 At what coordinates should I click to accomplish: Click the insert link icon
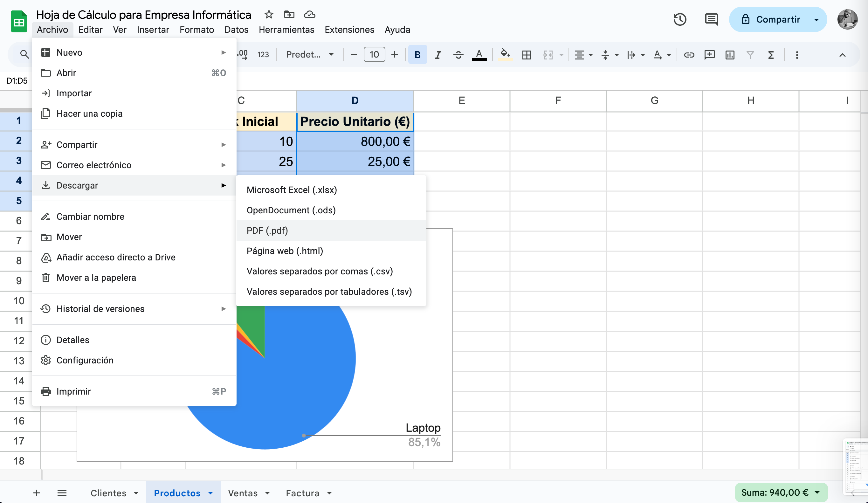coord(689,55)
